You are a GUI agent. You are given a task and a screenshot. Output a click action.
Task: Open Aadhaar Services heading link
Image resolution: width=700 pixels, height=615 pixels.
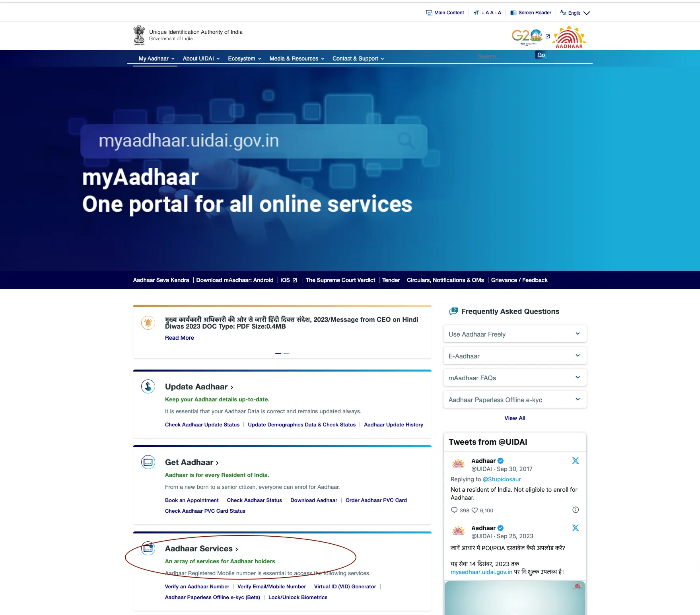[x=202, y=549]
